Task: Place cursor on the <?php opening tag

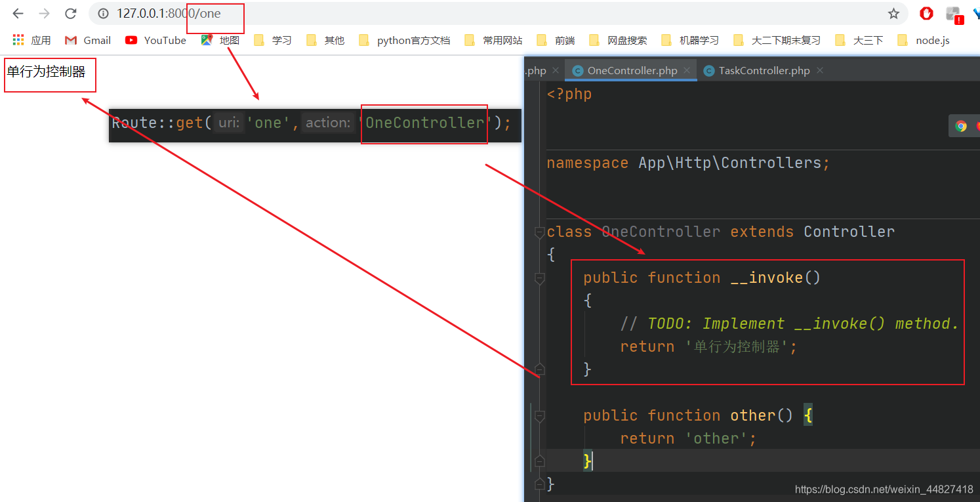Action: [569, 94]
